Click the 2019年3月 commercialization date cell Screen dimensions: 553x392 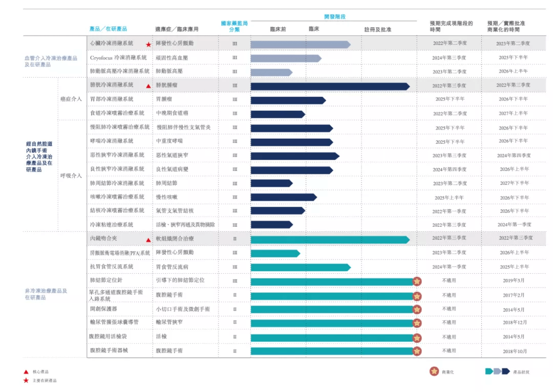click(x=514, y=280)
